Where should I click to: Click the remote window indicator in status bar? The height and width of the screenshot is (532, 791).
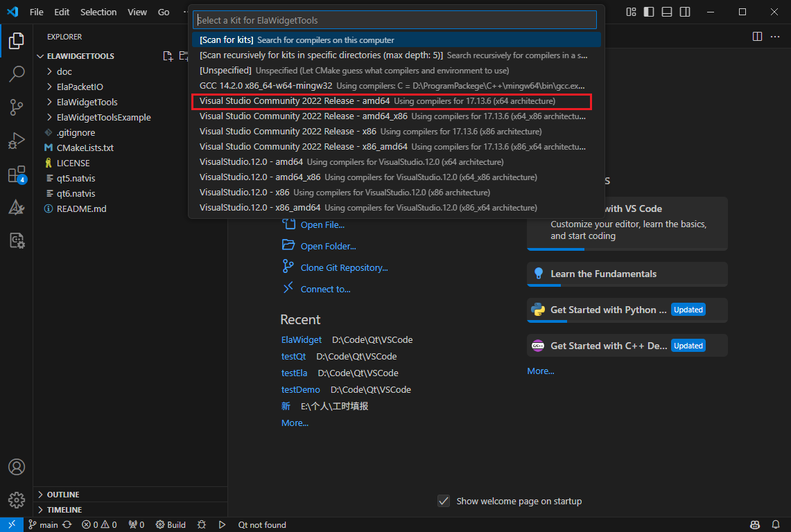12,524
